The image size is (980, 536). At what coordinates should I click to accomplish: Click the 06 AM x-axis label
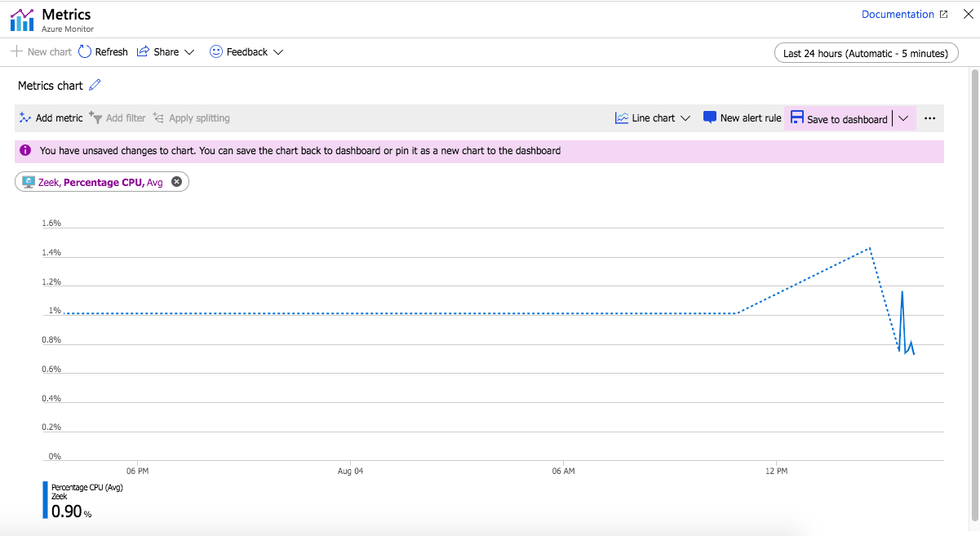coord(563,472)
